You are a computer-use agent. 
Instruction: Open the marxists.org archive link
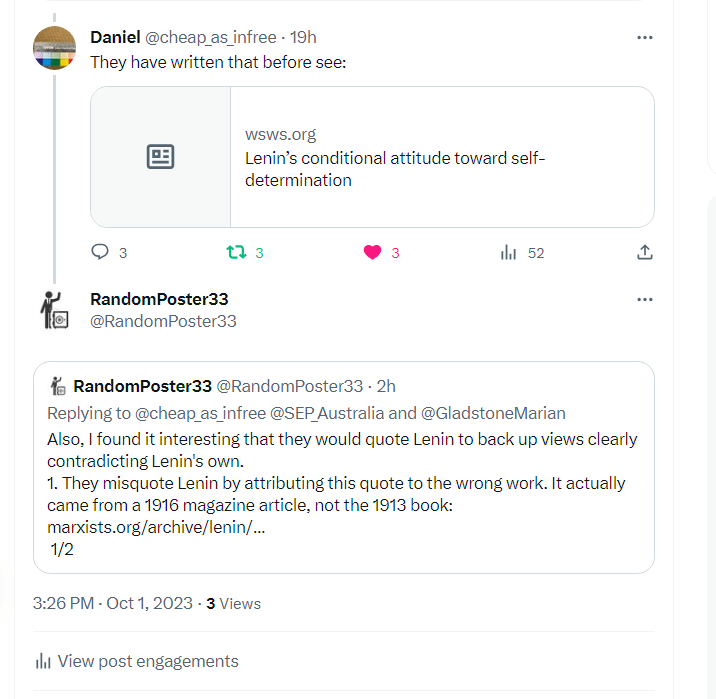pos(156,527)
